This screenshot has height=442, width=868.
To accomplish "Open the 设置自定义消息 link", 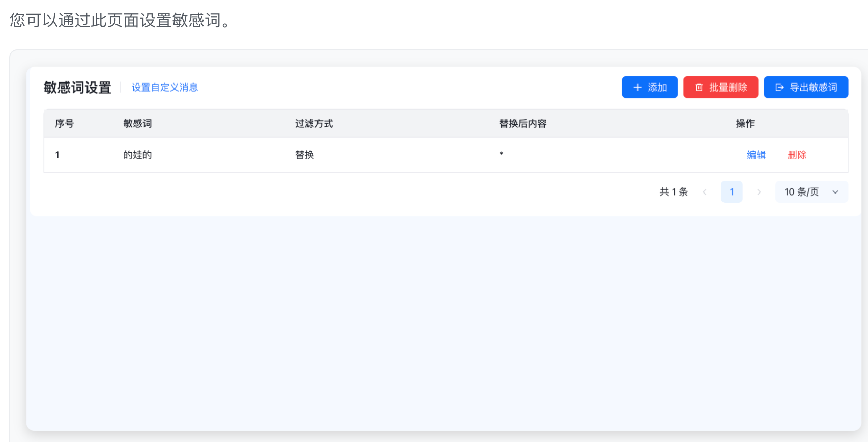I will pos(164,88).
